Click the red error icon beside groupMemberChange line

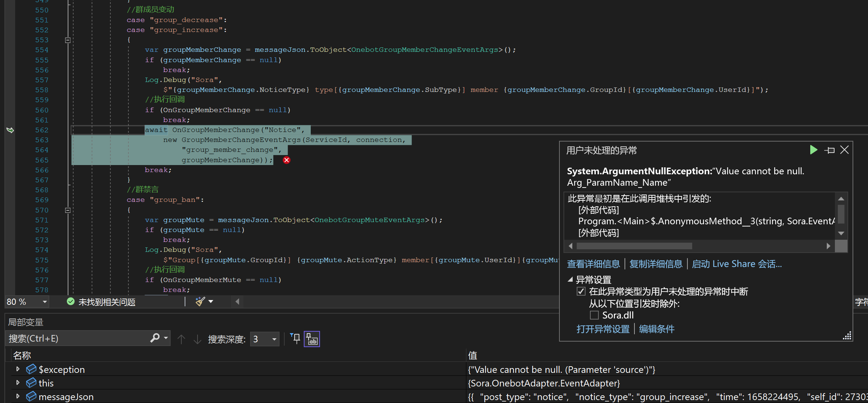pyautogui.click(x=286, y=160)
